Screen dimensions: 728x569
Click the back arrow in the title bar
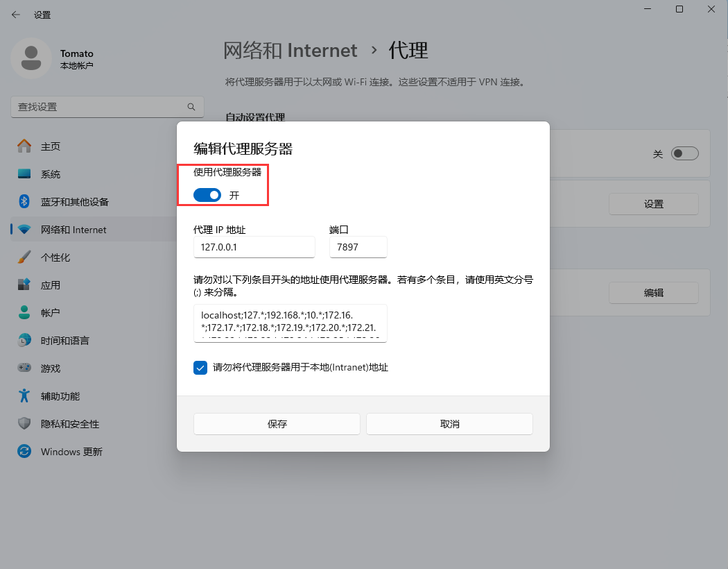[x=15, y=15]
